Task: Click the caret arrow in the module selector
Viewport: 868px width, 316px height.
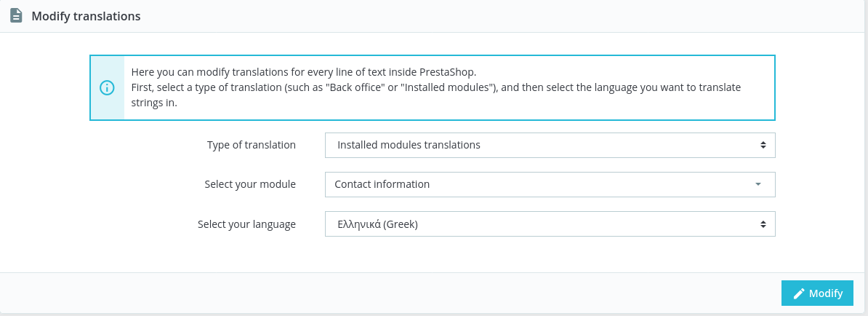Action: (x=758, y=185)
